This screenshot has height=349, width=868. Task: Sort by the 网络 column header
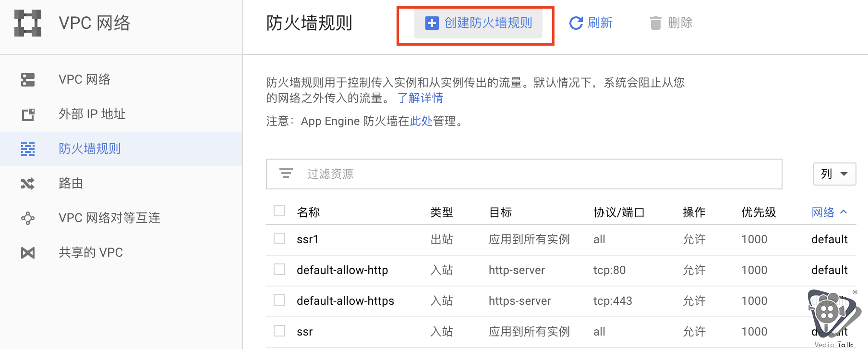point(829,212)
